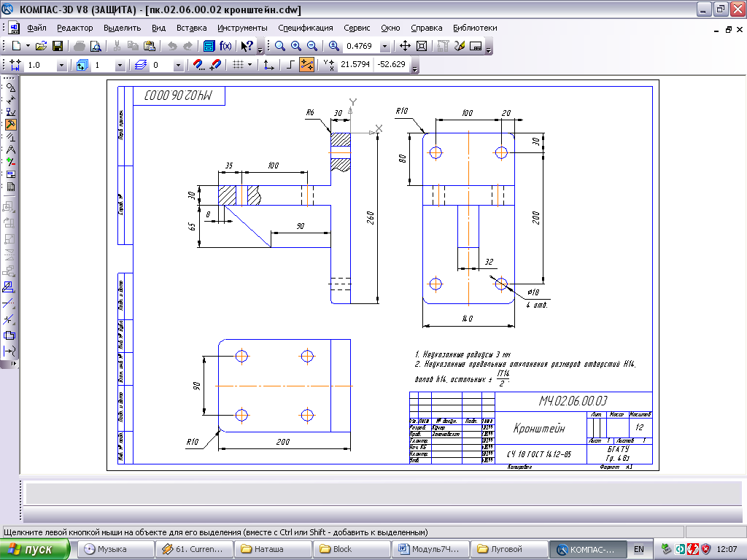
Task: Open global snaps settings magnet icon
Action: tap(198, 65)
